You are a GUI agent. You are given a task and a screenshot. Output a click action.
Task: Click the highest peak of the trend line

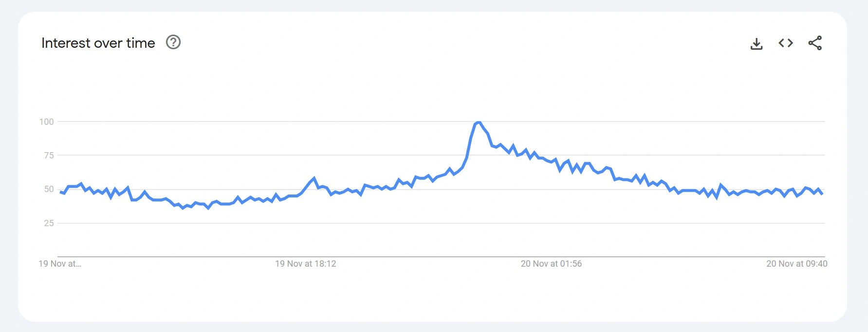[479, 122]
